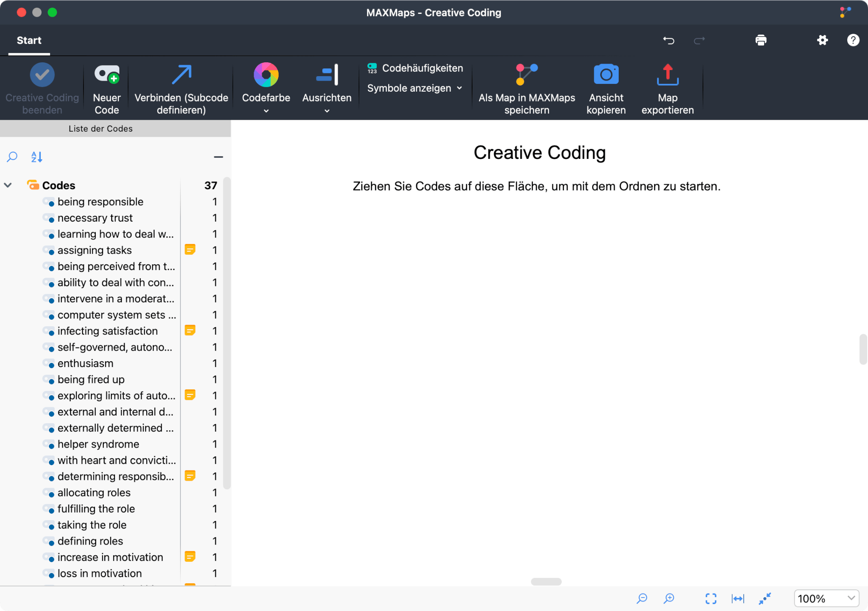Click the fit-to-width zoom icon
The width and height of the screenshot is (868, 611).
coord(738,598)
